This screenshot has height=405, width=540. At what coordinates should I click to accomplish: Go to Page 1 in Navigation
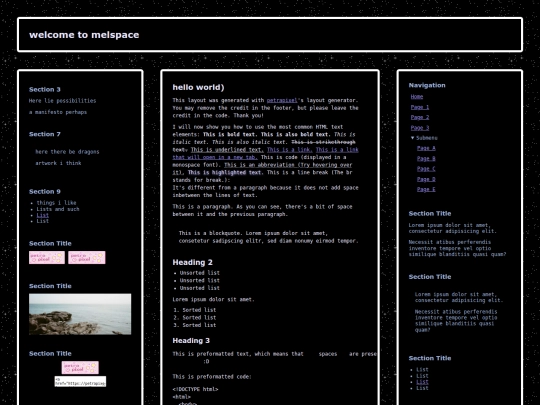pyautogui.click(x=420, y=107)
